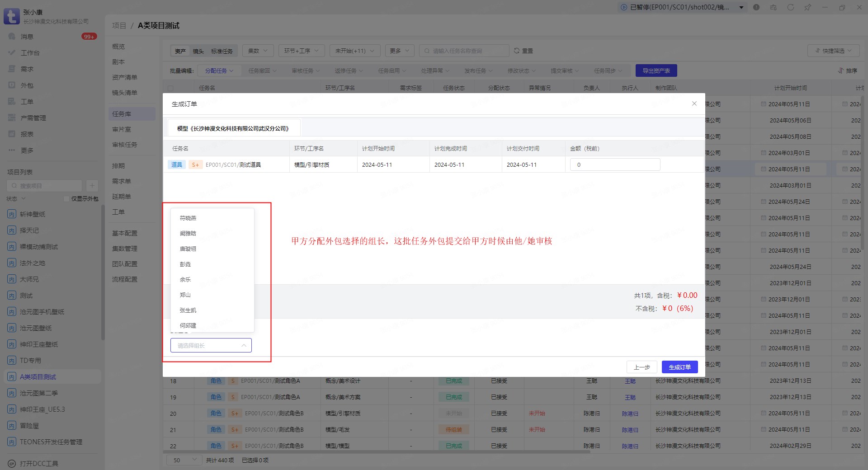Check the select-all checkbox in task table header

(x=170, y=88)
